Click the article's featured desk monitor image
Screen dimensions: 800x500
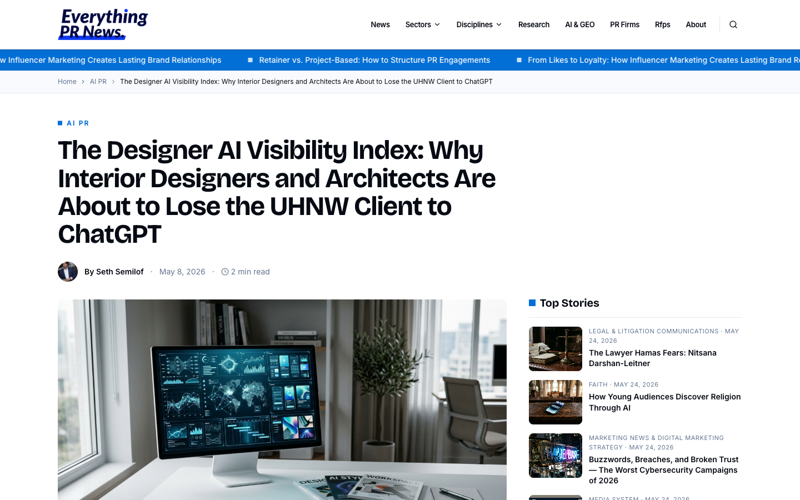click(282, 399)
